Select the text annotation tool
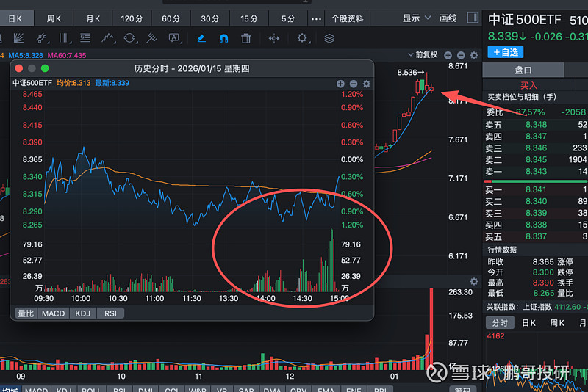The width and height of the screenshot is (588, 392). tap(174, 38)
